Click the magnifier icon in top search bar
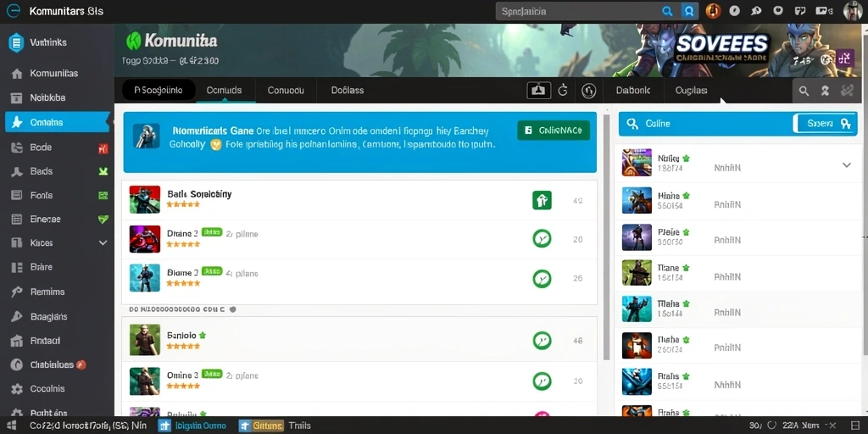This screenshot has height=434, width=868. coord(668,11)
